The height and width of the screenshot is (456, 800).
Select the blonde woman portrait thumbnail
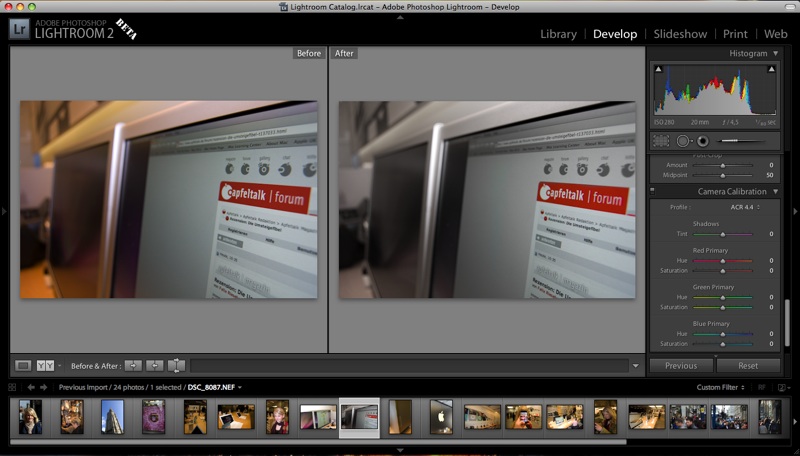coord(30,417)
